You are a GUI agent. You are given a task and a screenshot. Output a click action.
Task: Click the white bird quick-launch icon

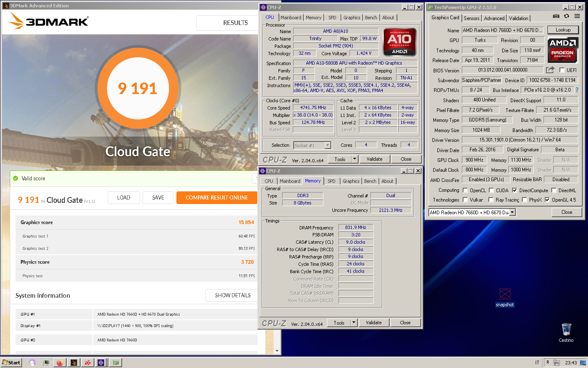[32, 363]
